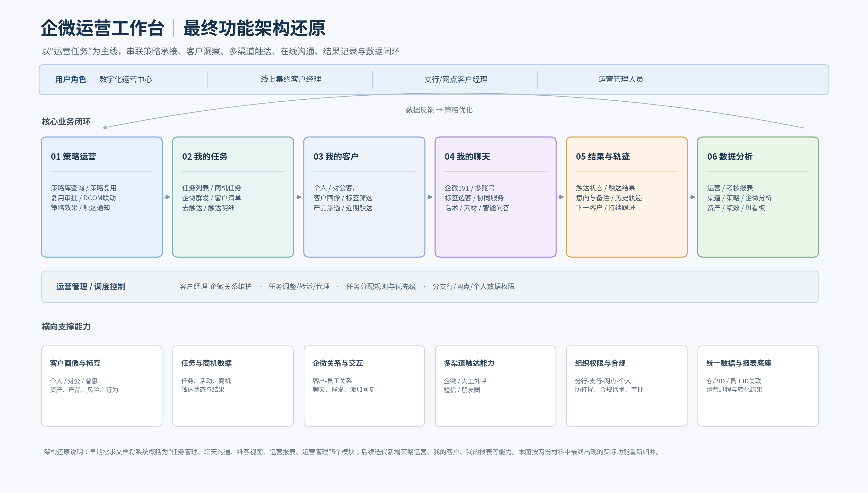868x493 pixels.
Task: Click the 线上集约客户经理 role label
Action: click(x=291, y=79)
